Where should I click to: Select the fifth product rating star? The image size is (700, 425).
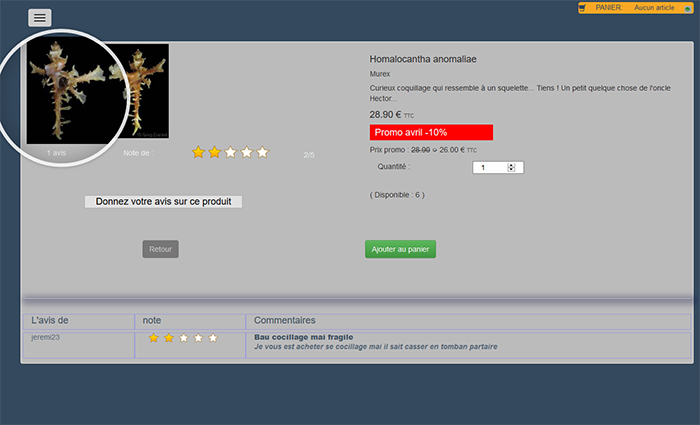tap(262, 152)
